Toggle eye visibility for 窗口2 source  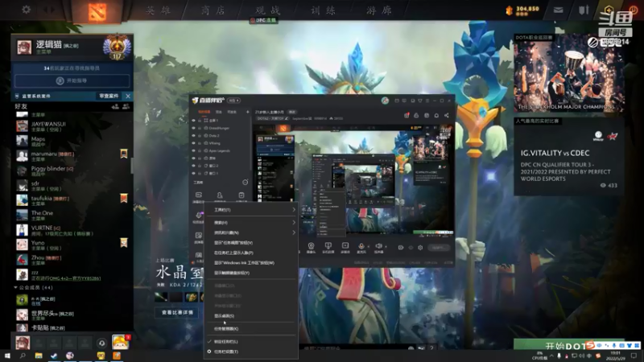click(x=193, y=166)
